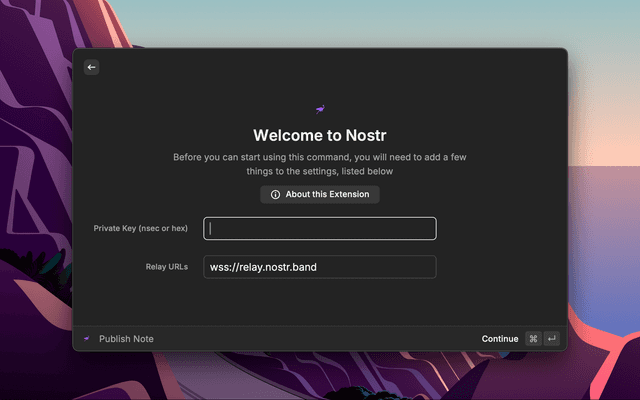The height and width of the screenshot is (400, 640).
Task: Click the back arrow button
Action: pyautogui.click(x=91, y=67)
